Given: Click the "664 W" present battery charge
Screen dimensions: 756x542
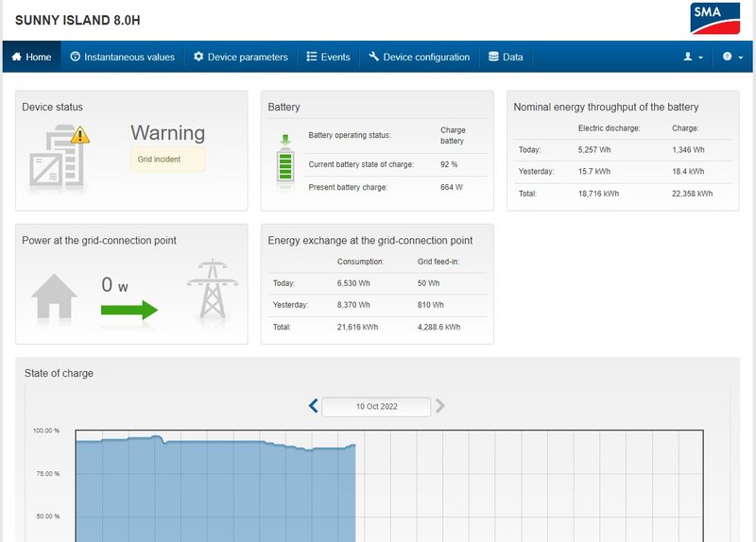Looking at the screenshot, I should click(x=452, y=187).
